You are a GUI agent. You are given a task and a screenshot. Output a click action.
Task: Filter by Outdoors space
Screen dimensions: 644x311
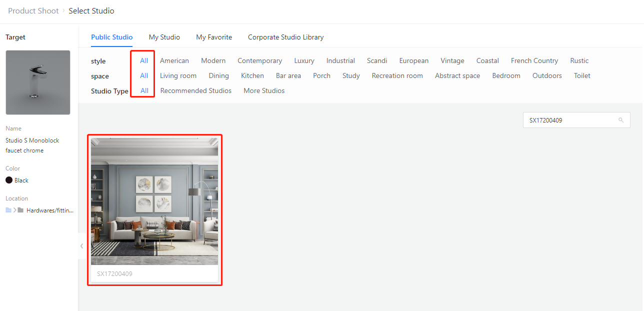click(547, 75)
